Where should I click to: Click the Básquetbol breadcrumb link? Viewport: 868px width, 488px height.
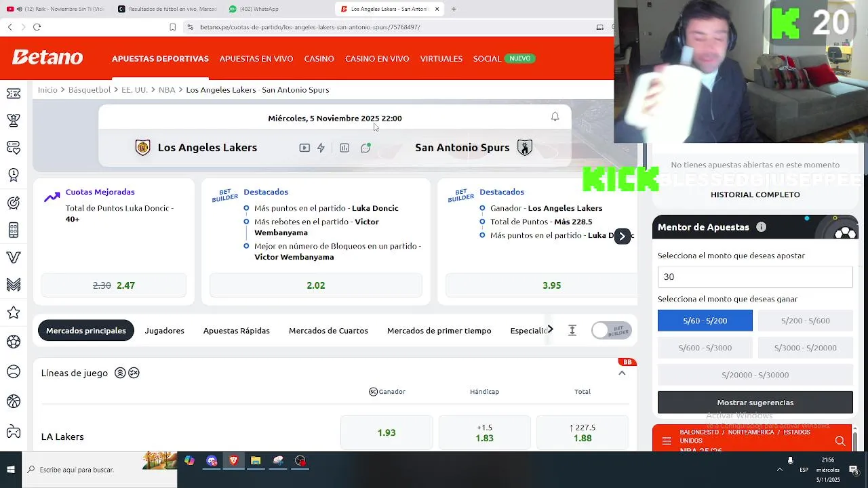90,89
